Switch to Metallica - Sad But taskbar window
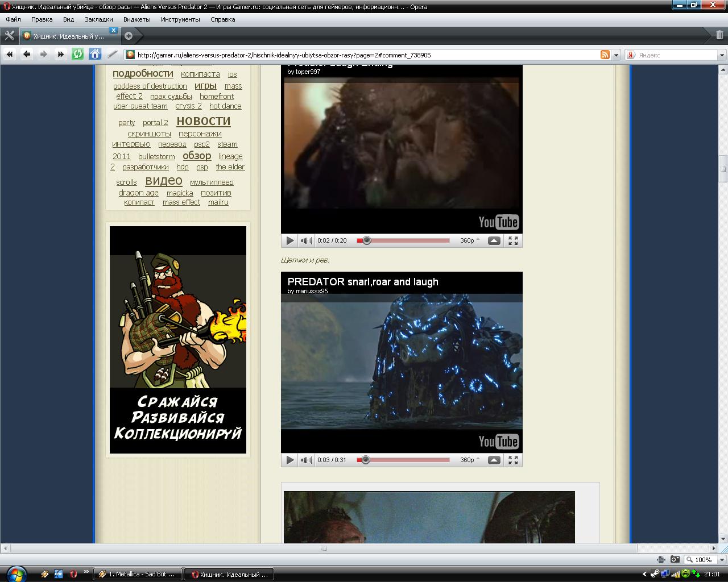This screenshot has height=582, width=728. [138, 574]
